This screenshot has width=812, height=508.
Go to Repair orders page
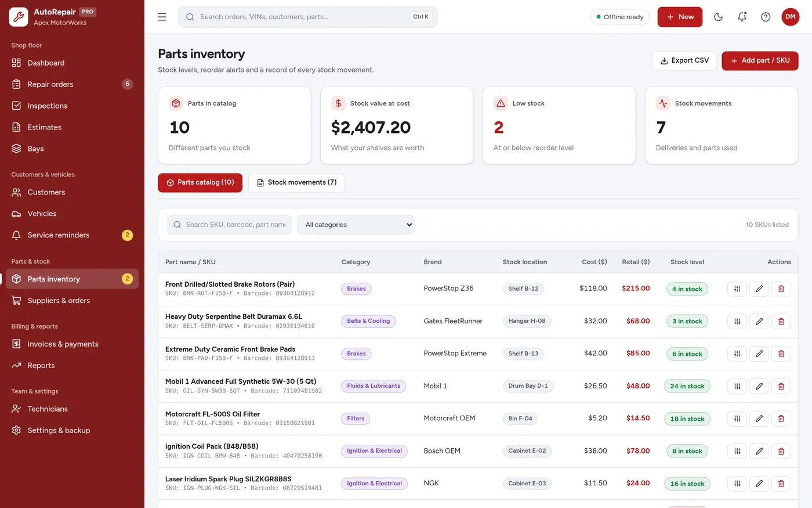tap(72, 84)
